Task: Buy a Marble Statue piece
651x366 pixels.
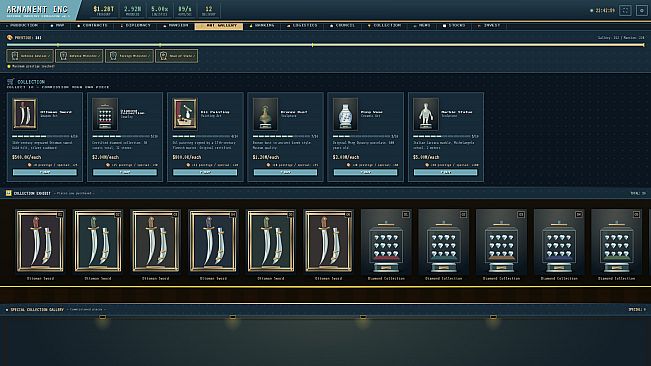Action: pos(445,172)
